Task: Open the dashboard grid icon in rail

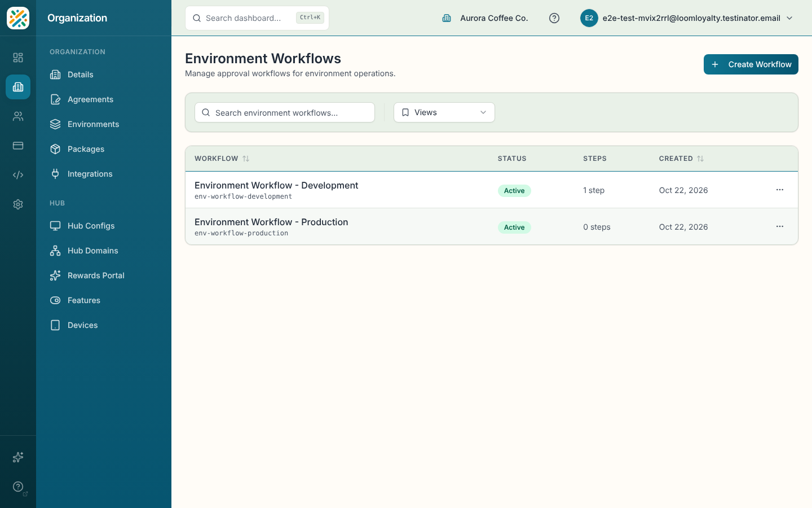Action: tap(18, 58)
